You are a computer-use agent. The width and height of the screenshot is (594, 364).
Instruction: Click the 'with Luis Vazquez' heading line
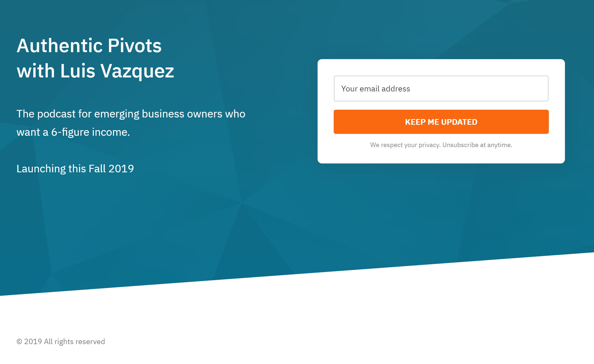pos(95,71)
